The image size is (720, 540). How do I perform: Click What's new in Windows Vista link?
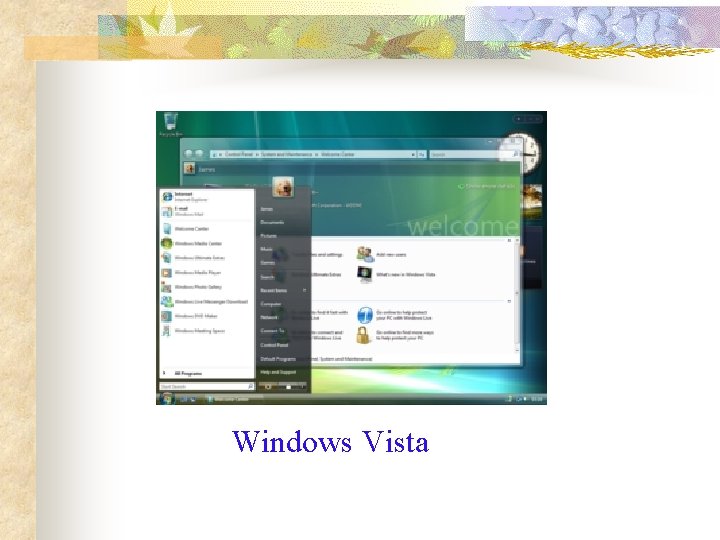[x=406, y=275]
